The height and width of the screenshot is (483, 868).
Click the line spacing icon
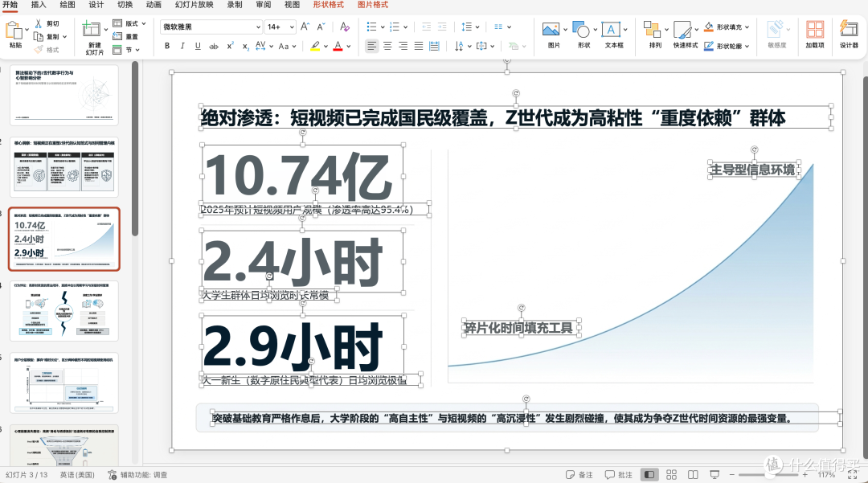[467, 27]
